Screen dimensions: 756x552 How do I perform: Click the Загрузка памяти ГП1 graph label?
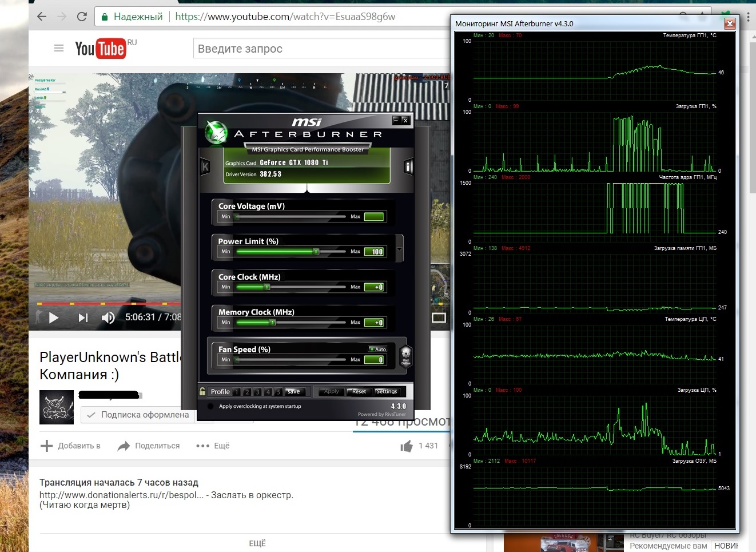click(x=685, y=248)
